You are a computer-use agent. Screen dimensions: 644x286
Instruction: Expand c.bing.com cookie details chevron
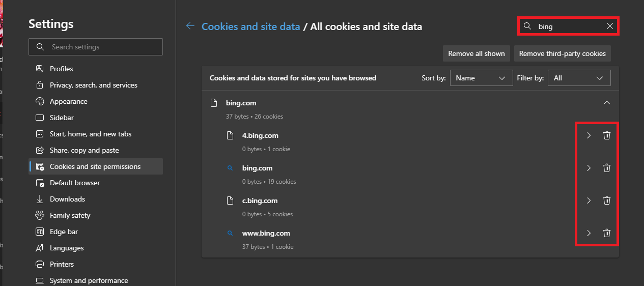(x=589, y=201)
